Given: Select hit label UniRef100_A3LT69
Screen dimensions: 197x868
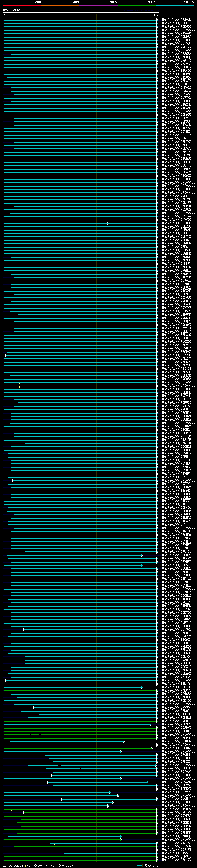Looking at the screenshot, I should pyautogui.click(x=177, y=142).
